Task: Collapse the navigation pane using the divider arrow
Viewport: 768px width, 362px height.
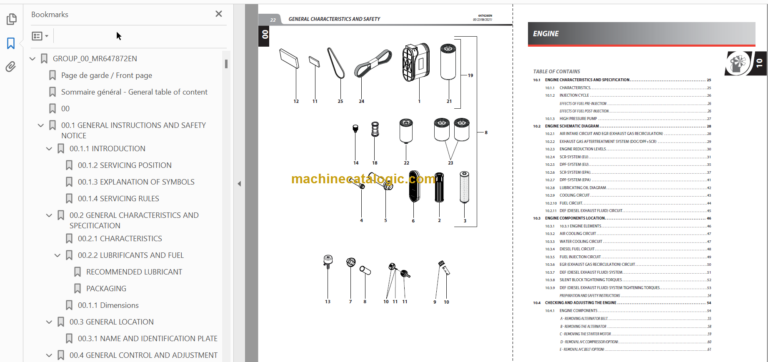Action: tap(239, 184)
